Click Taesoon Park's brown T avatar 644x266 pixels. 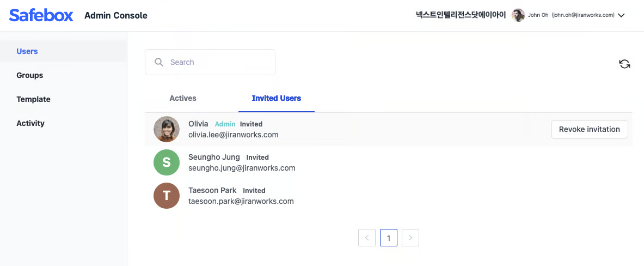pyautogui.click(x=167, y=196)
